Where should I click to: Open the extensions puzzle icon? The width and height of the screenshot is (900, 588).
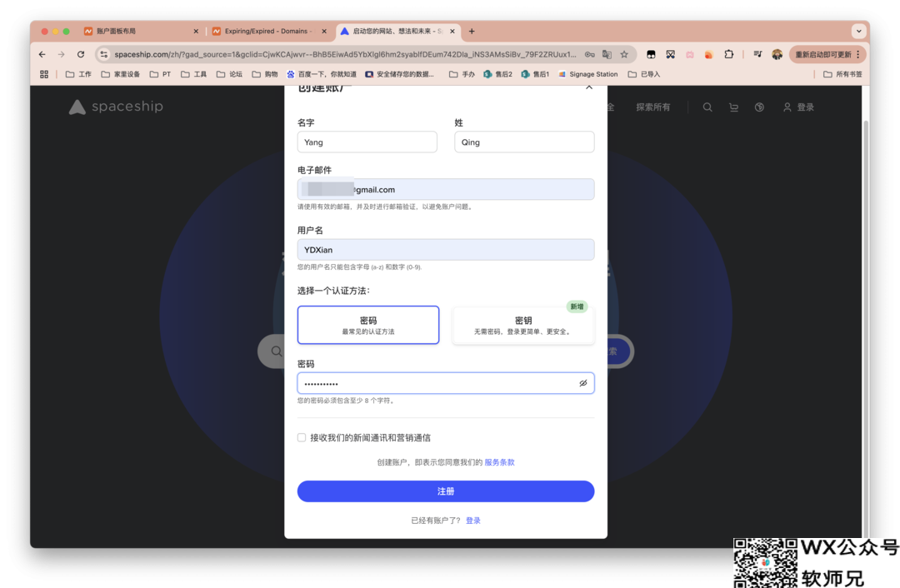pos(728,54)
